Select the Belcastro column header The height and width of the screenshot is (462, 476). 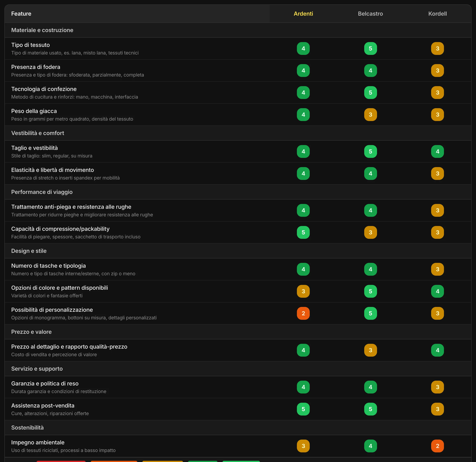[x=370, y=14]
